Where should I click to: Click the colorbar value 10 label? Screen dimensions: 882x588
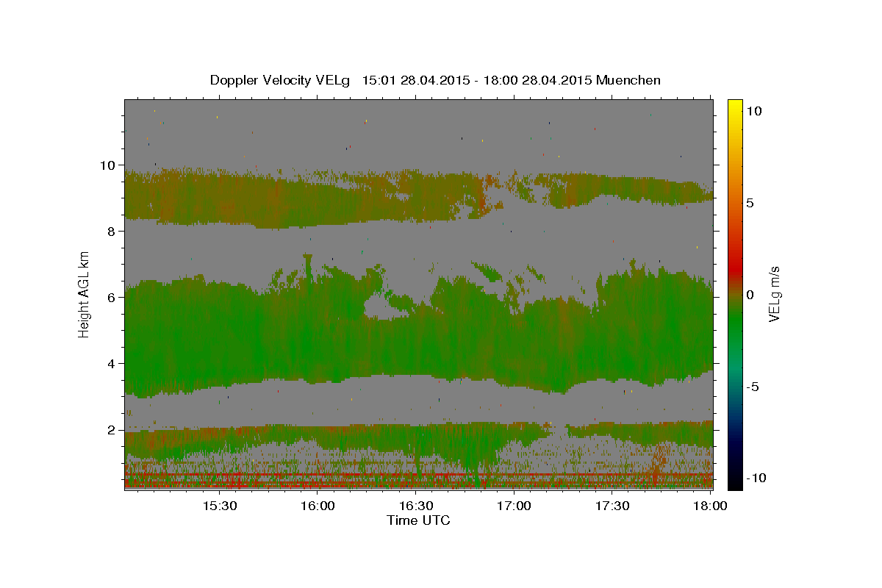(753, 110)
